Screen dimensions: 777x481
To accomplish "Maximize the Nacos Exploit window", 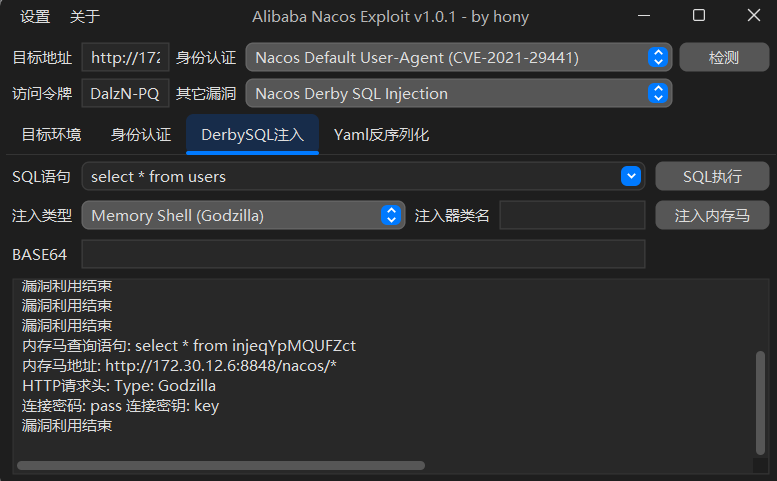I will pyautogui.click(x=699, y=16).
